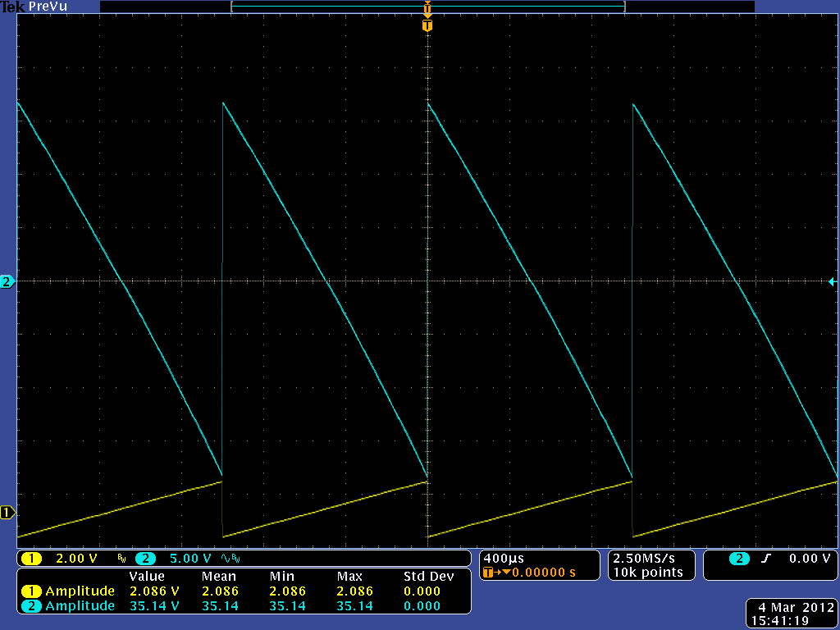Image resolution: width=840 pixels, height=630 pixels.
Task: Click the yellow channel 1 badge in scale readout
Action: coord(31,559)
